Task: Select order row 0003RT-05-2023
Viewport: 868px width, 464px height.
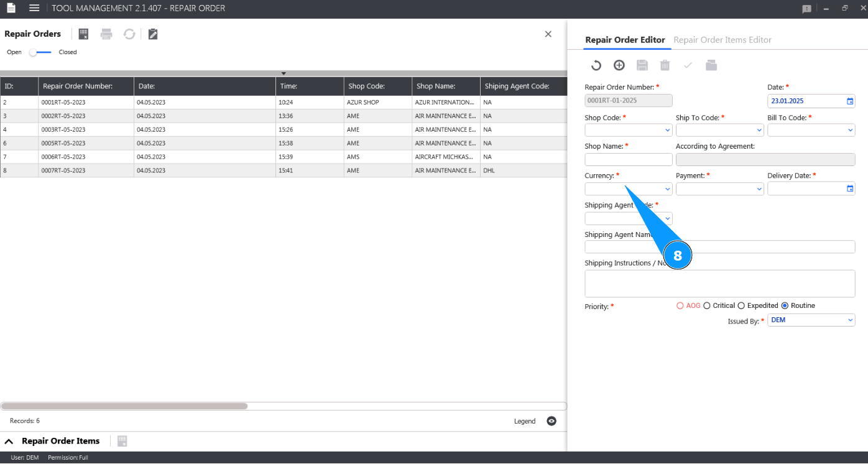Action: 284,130
